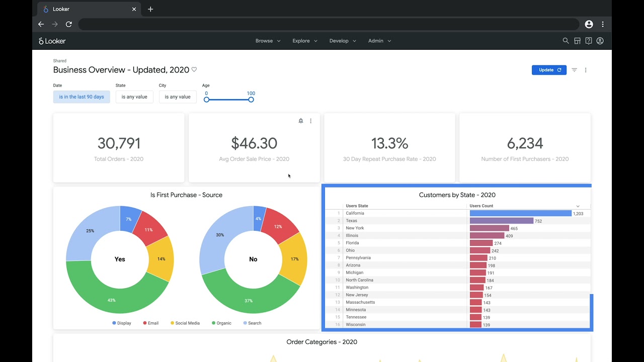The height and width of the screenshot is (362, 644).
Task: Click the Age slider minimum handle at 0
Action: [206, 100]
